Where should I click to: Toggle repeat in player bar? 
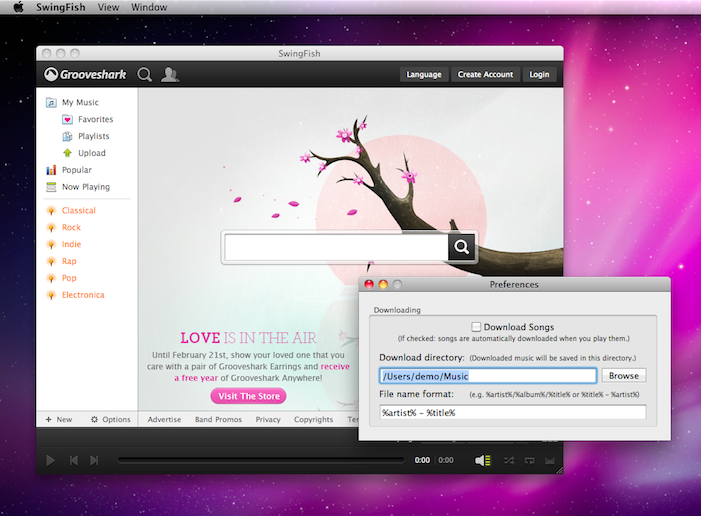[x=529, y=460]
